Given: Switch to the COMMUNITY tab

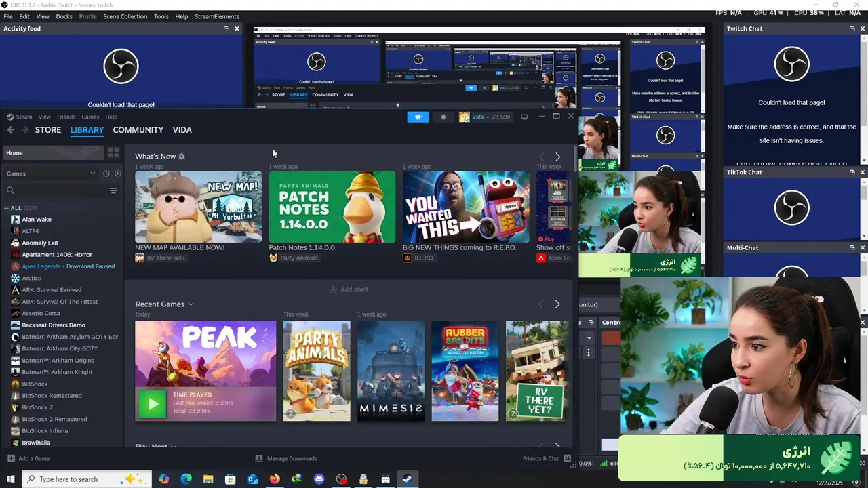Looking at the screenshot, I should [138, 129].
